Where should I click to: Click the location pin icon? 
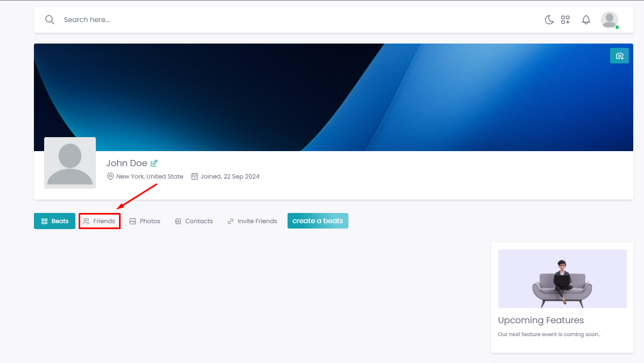point(110,176)
